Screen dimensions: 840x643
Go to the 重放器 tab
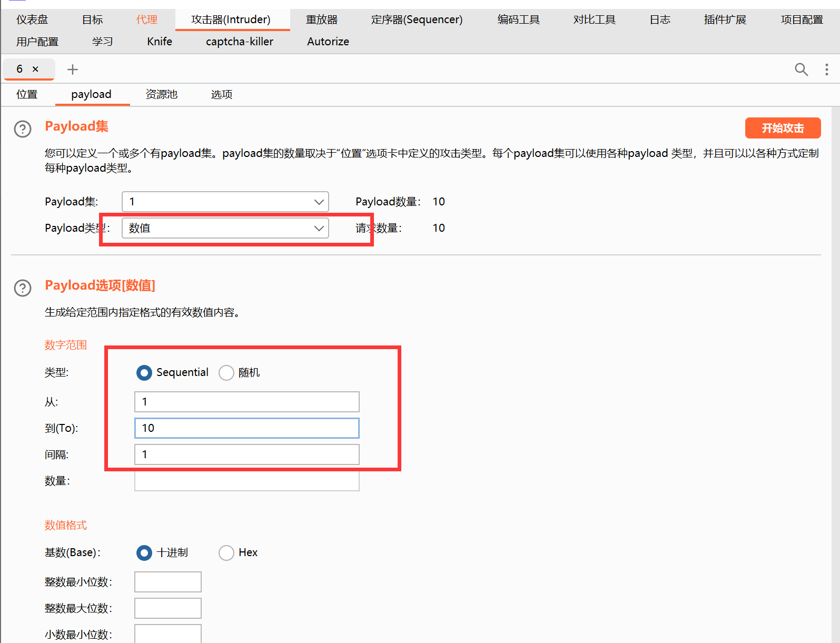coord(322,19)
